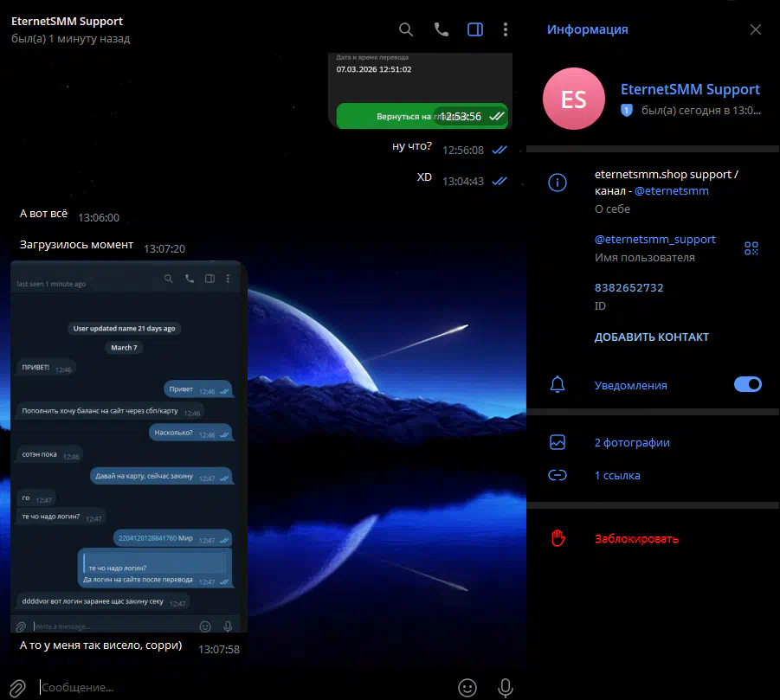Click the user ID 8382652732
Screen dimensions: 780x700
pyautogui.click(x=629, y=287)
